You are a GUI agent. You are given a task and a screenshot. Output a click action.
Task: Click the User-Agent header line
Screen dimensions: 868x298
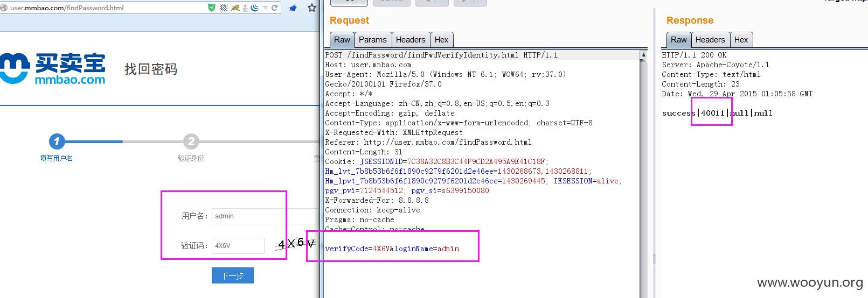(x=446, y=74)
